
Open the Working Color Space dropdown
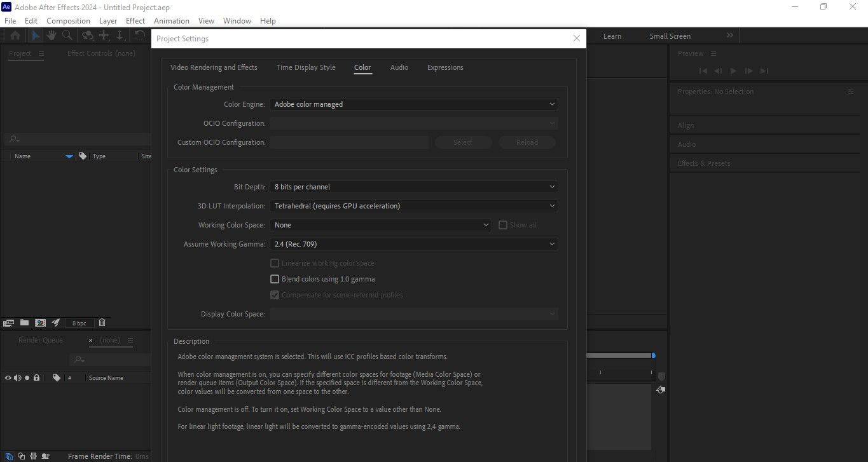[380, 224]
